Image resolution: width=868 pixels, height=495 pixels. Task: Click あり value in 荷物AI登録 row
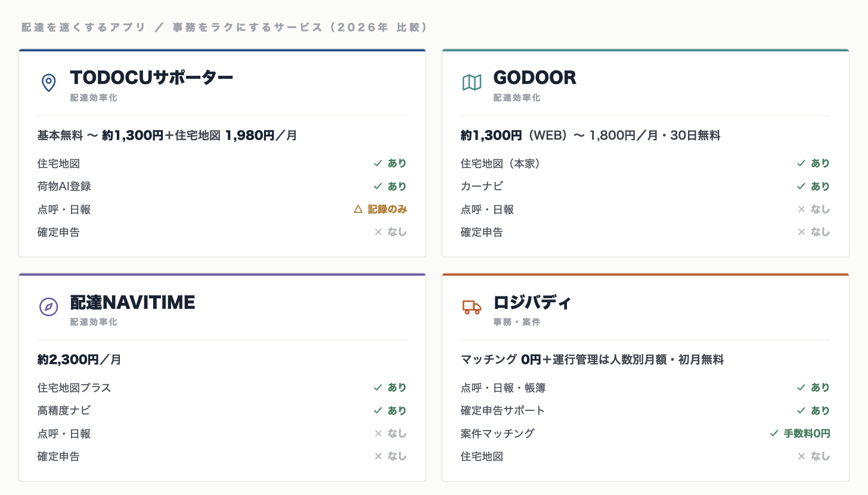click(x=397, y=186)
